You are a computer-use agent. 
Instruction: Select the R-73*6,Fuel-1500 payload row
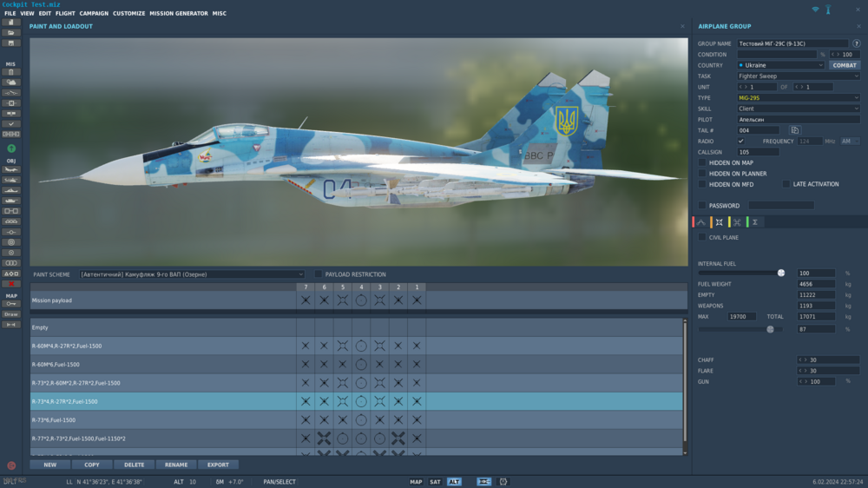(357, 420)
